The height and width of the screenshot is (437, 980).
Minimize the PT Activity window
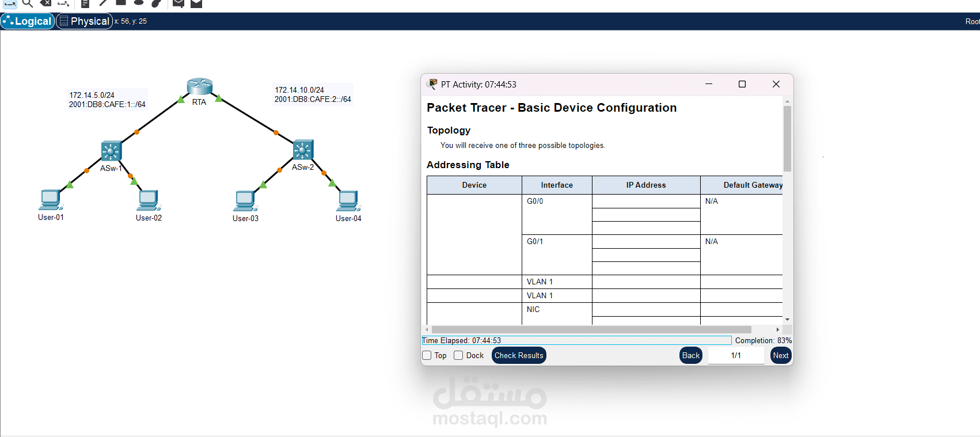click(709, 84)
